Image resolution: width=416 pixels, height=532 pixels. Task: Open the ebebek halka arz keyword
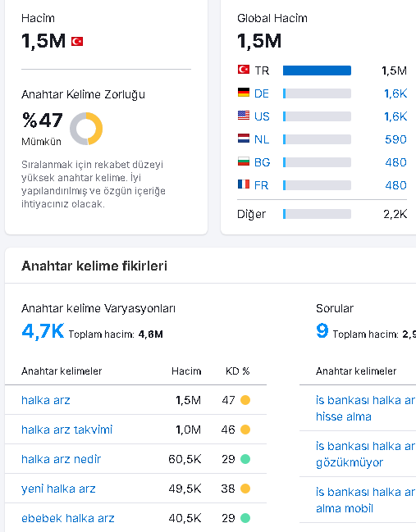68,518
